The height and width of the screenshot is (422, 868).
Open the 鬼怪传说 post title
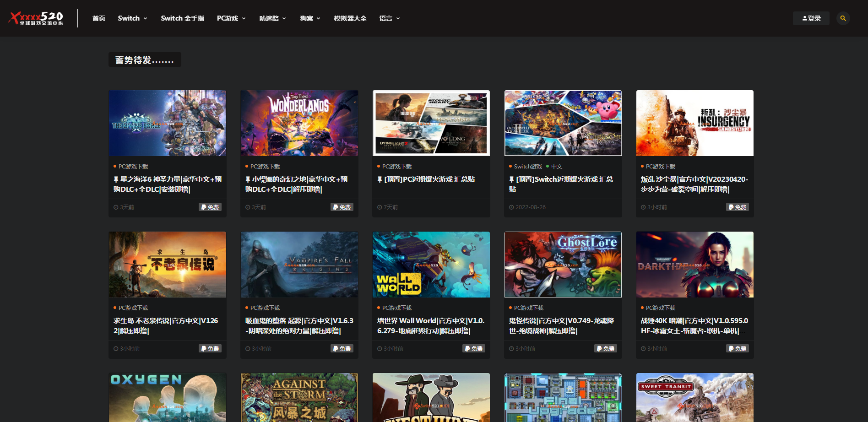(562, 326)
